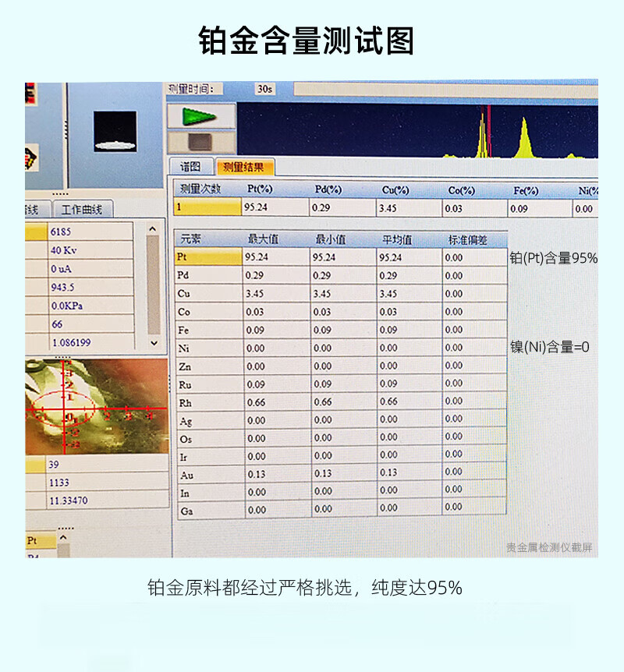This screenshot has height=672, width=624.
Task: Select the 测量结果 tab
Action: pyautogui.click(x=244, y=167)
